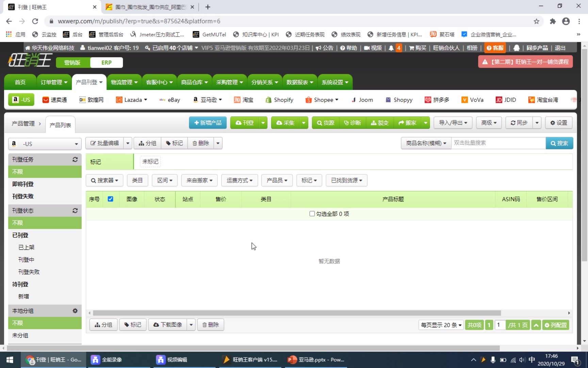
Task: Open 本地分组 gear settings
Action: (75, 311)
